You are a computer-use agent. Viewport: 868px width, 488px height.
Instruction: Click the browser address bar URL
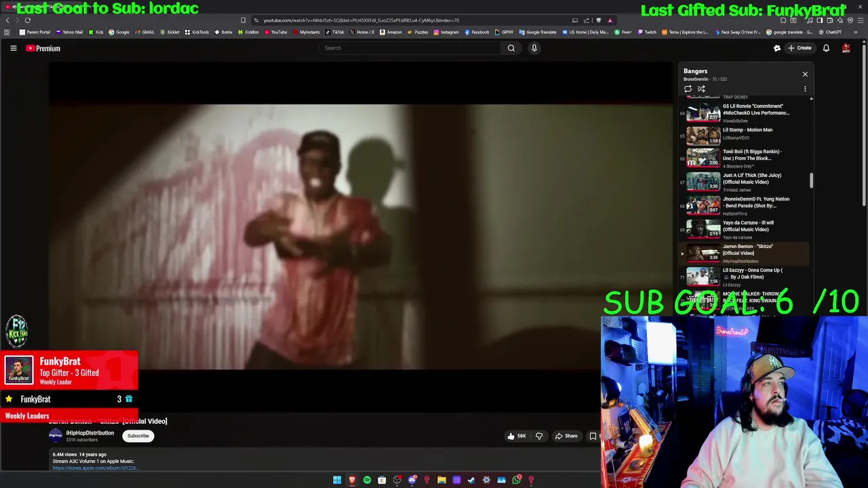point(361,20)
